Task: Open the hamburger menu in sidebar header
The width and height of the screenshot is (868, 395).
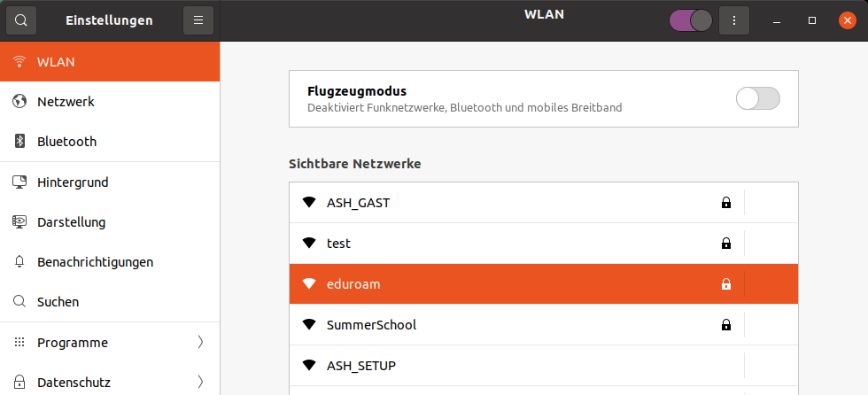Action: pos(198,20)
